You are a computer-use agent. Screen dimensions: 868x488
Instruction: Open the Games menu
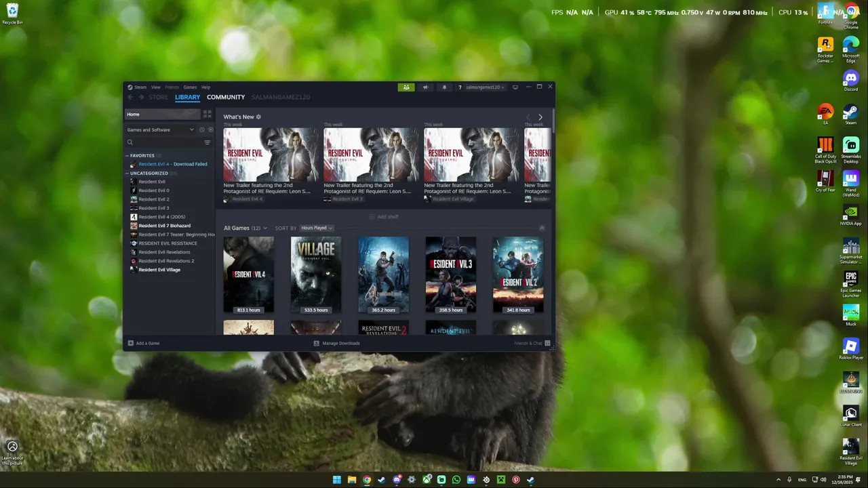click(190, 87)
